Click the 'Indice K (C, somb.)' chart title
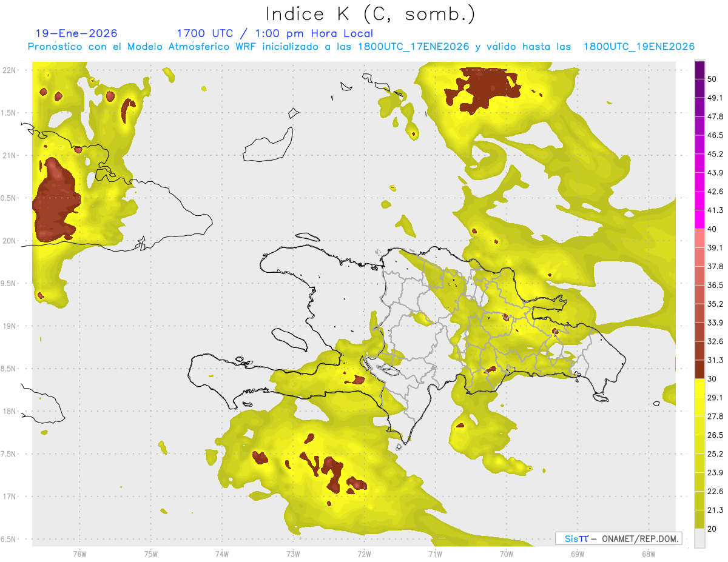The height and width of the screenshot is (562, 728). (x=370, y=14)
